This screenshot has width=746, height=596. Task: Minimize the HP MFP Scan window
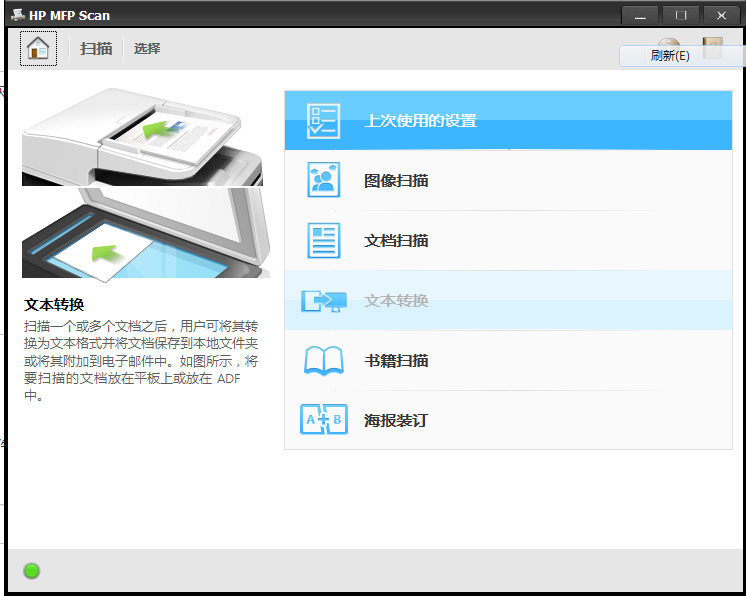pyautogui.click(x=640, y=15)
